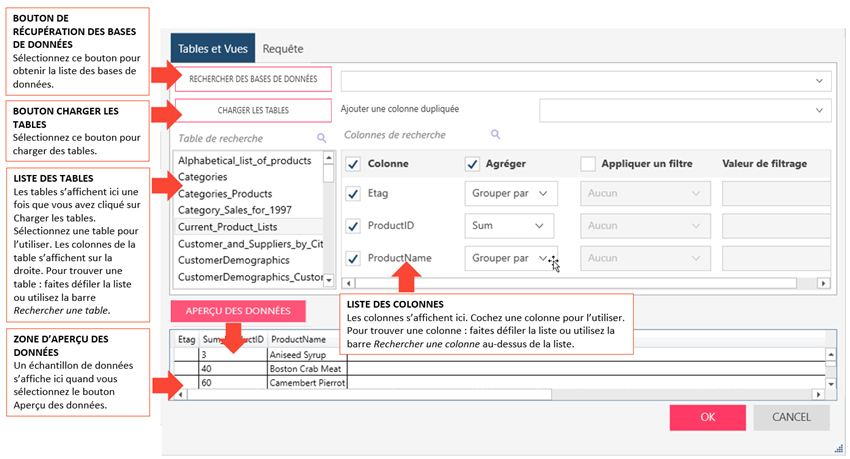Click the column search magnifier icon

[x=495, y=134]
